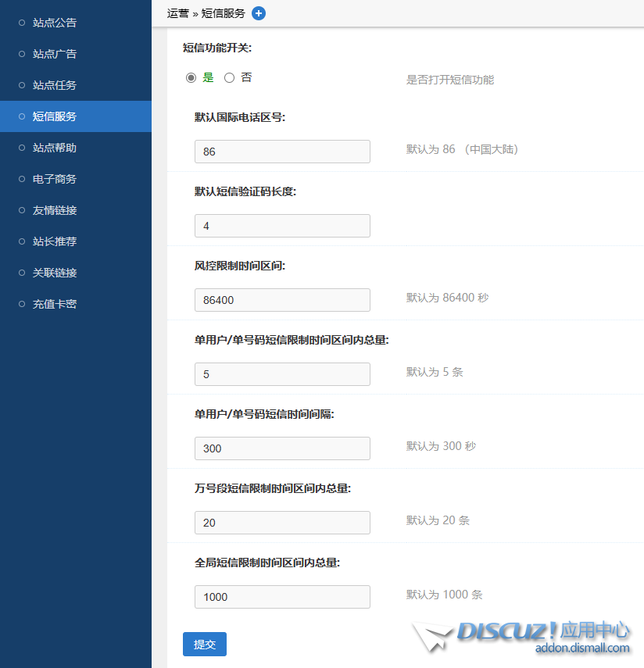Click the 短信服务 tab label at top
The image size is (644, 668).
[x=224, y=13]
